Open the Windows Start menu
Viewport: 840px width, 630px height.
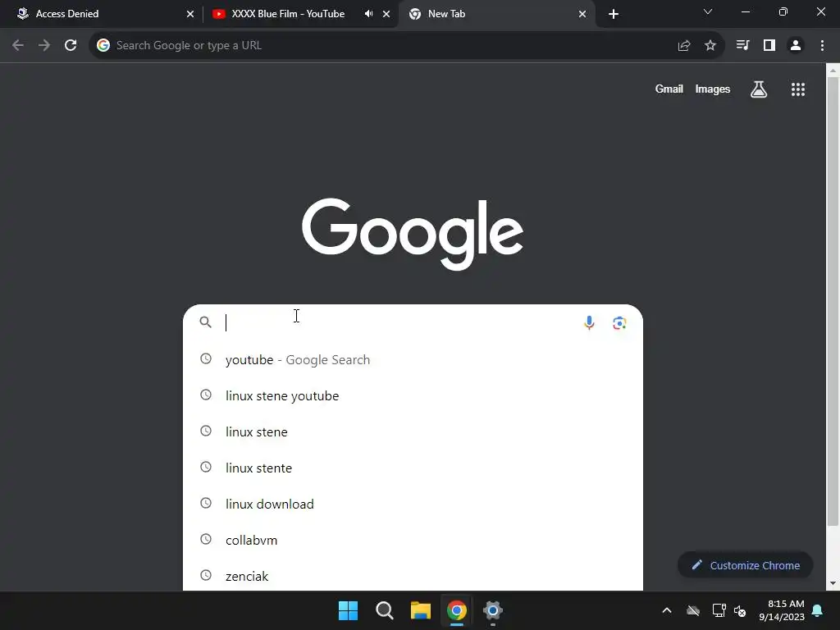point(348,610)
